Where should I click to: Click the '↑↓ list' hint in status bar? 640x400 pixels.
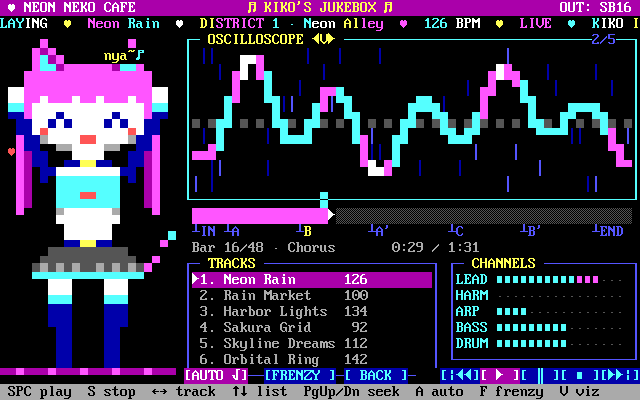click(260, 391)
